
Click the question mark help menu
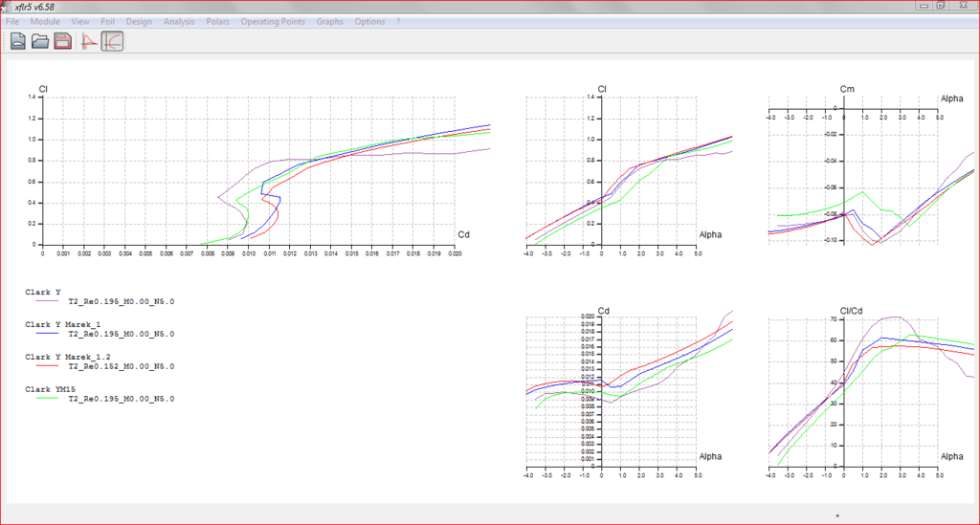coord(398,21)
